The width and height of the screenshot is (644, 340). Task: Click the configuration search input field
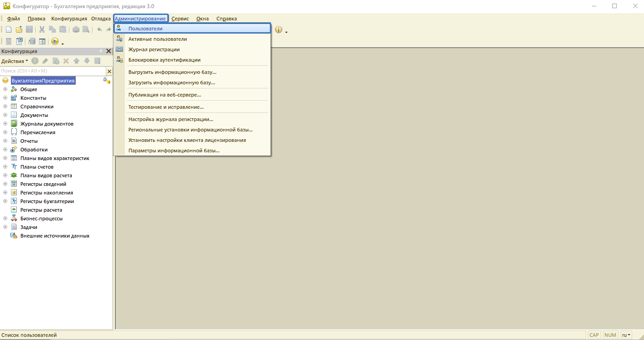(53, 71)
